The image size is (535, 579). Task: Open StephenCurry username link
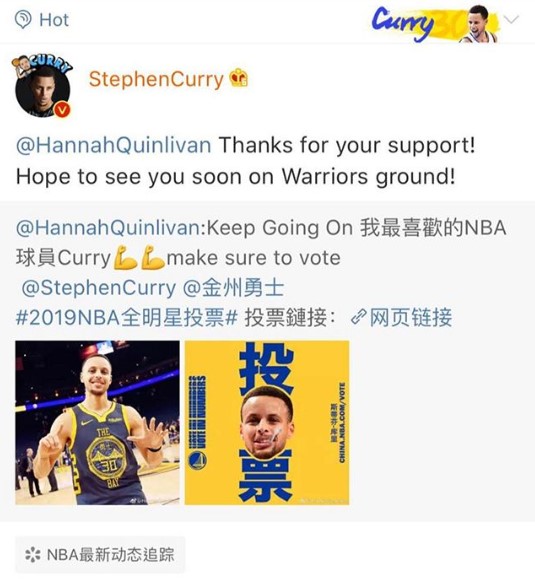156,79
